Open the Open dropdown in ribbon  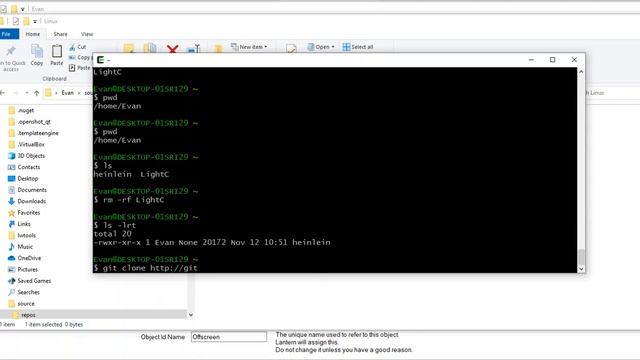click(x=321, y=47)
